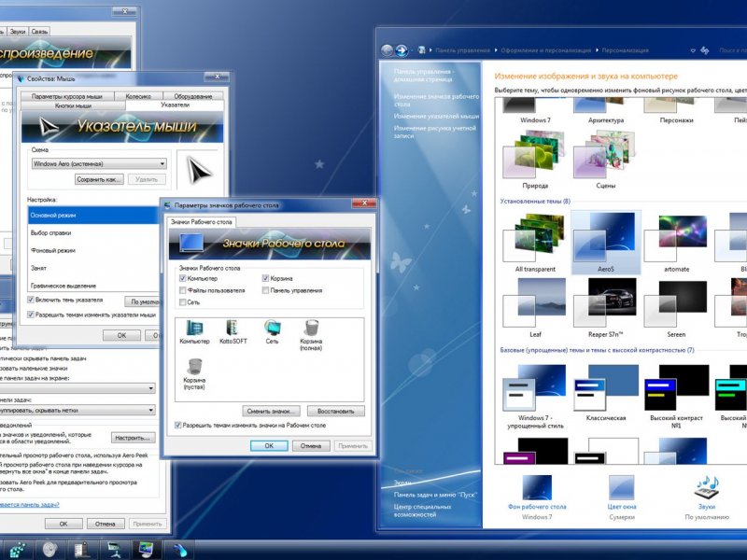Toggle the Компьютер checkbox
Viewport: 747px width, 560px height.
[182, 278]
